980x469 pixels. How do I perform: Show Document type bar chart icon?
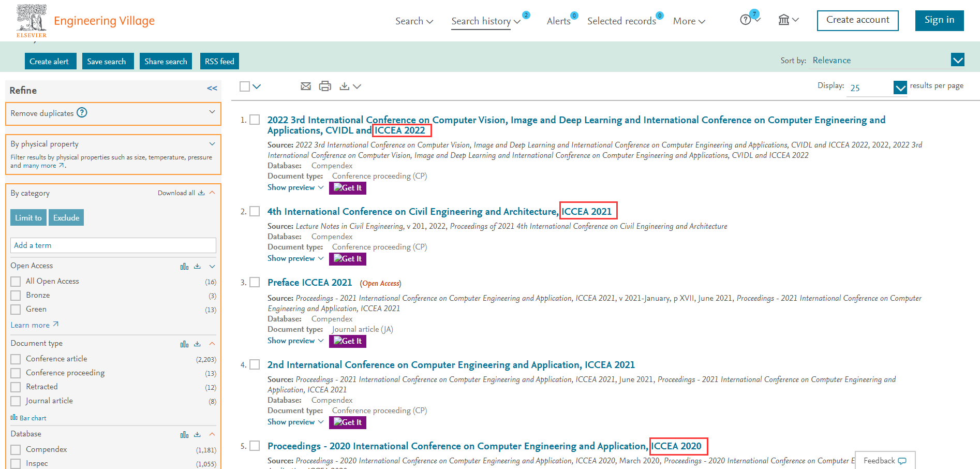184,344
